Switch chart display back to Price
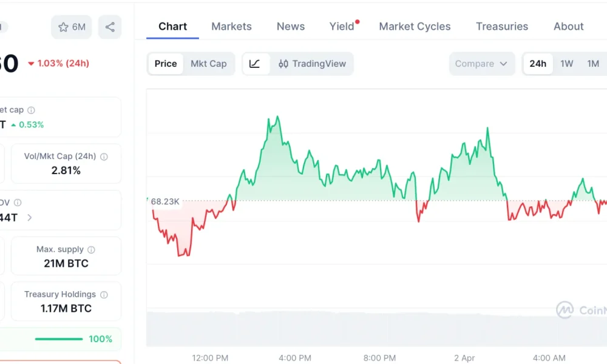The height and width of the screenshot is (364, 607). coord(165,63)
